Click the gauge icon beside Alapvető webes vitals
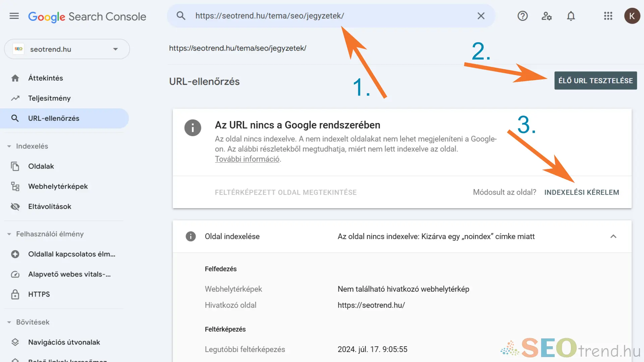Image resolution: width=644 pixels, height=362 pixels. coord(15,274)
